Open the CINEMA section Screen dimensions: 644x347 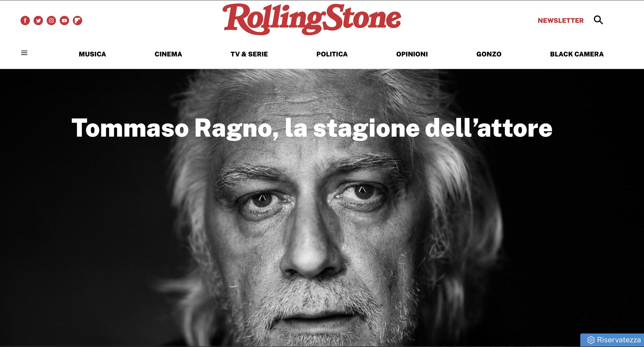pos(168,54)
